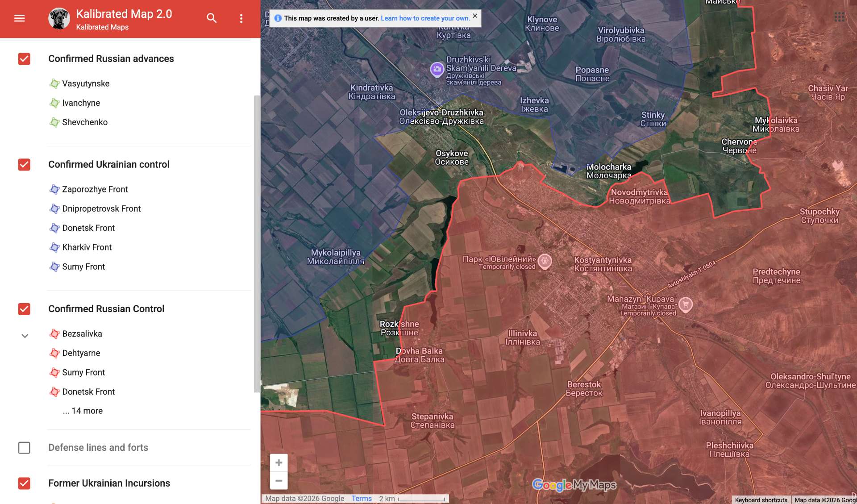Select Bezsalivka red polygon icon
Screen dimensions: 857x504
54,334
